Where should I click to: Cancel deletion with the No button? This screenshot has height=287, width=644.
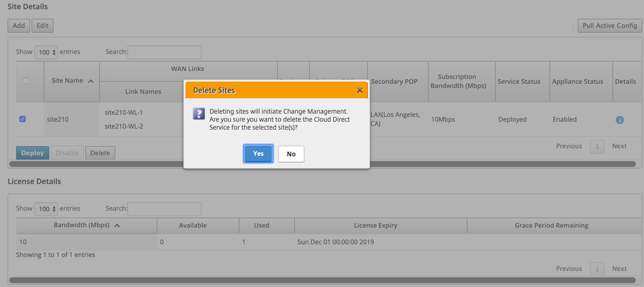coord(291,154)
